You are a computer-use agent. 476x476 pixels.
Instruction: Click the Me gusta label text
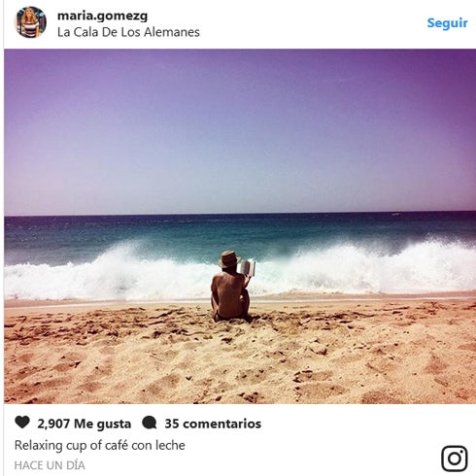(x=103, y=424)
